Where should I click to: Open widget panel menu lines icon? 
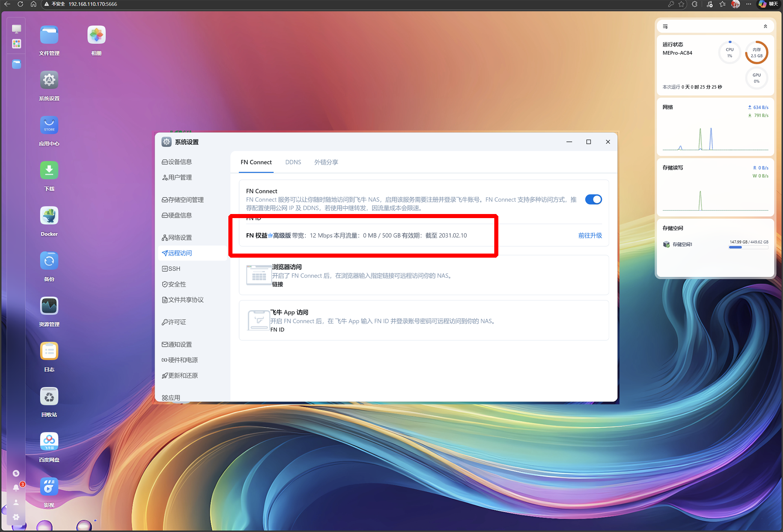pos(665,26)
